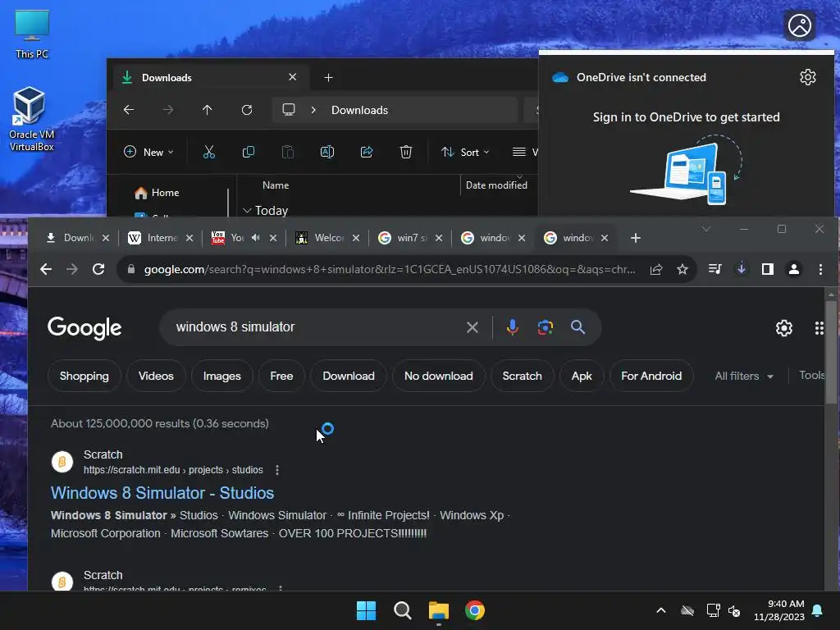Viewport: 840px width, 630px height.
Task: Switch to the YouTube tab in Chrome
Action: click(231, 238)
